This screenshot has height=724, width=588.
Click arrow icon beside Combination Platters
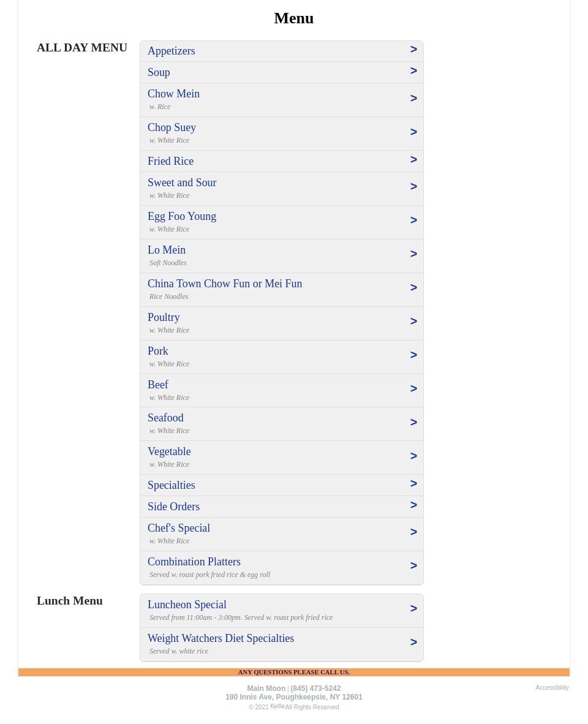pyautogui.click(x=413, y=566)
